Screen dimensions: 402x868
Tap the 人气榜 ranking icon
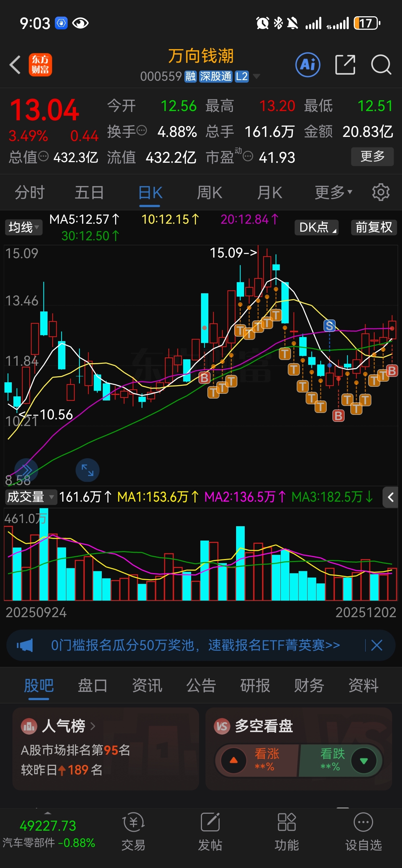29,726
